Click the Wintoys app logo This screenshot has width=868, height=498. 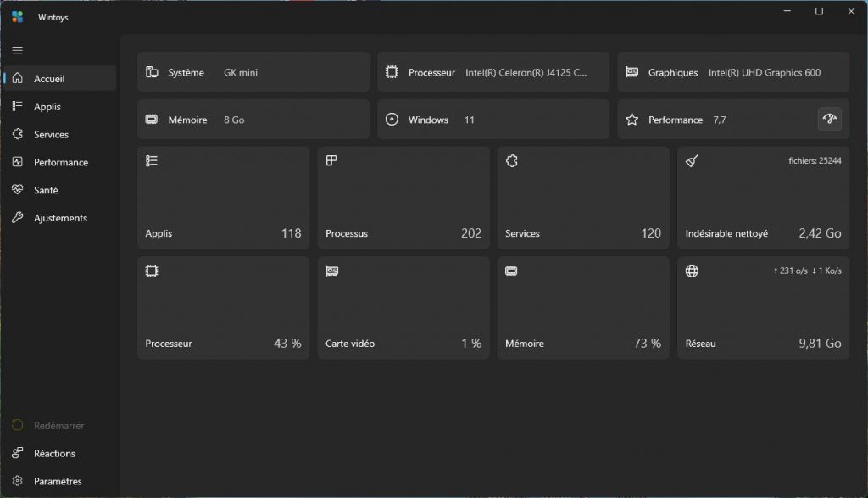click(17, 17)
